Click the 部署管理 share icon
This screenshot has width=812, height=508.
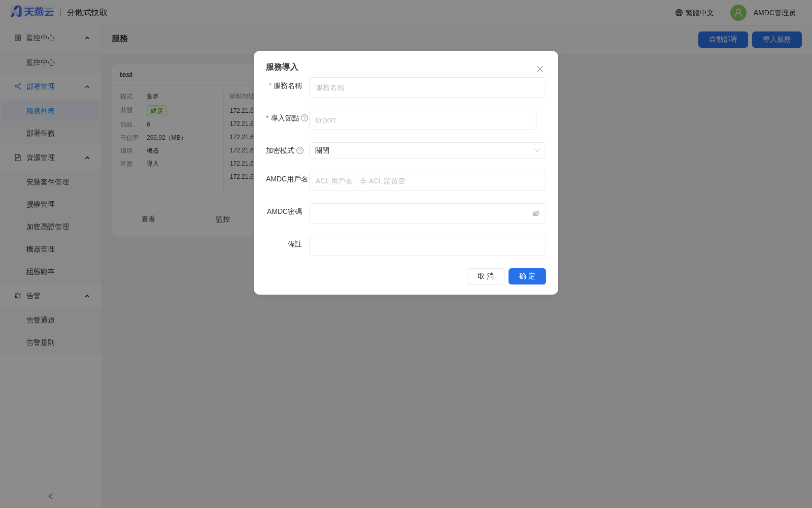point(18,86)
